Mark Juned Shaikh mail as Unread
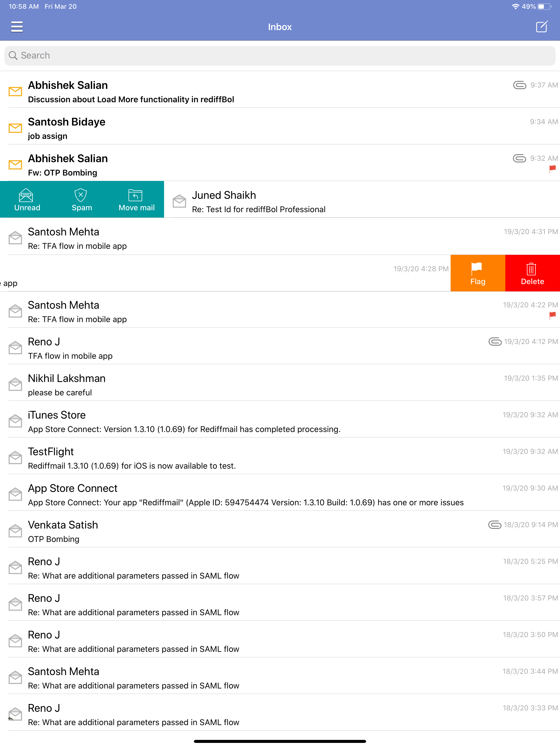The width and height of the screenshot is (560, 747). (27, 200)
